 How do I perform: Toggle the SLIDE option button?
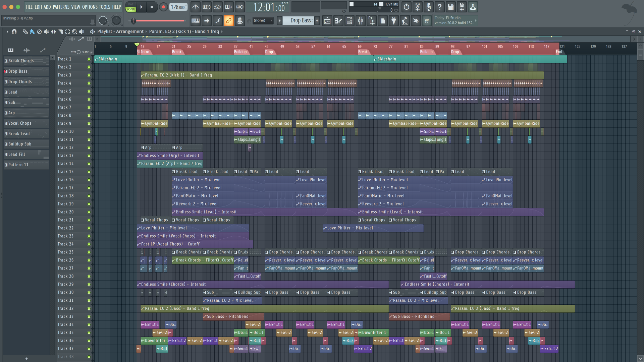(x=91, y=52)
